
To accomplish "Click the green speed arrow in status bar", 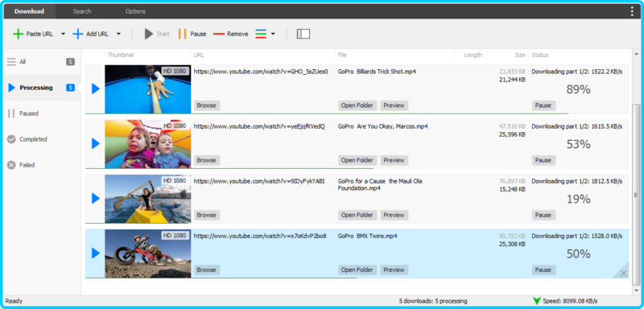I will point(537,301).
